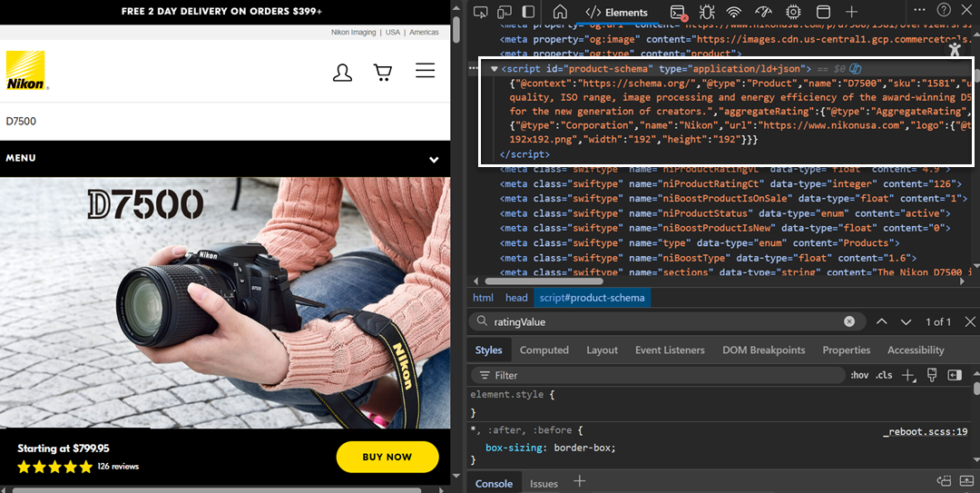Open the Memory chip icon tool
The height and width of the screenshot is (493, 980).
coord(794,12)
